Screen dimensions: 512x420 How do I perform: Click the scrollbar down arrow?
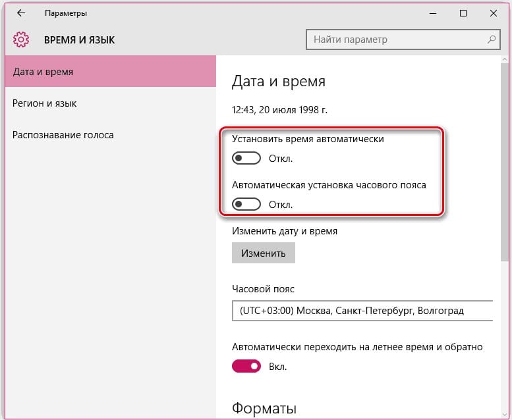(x=505, y=415)
